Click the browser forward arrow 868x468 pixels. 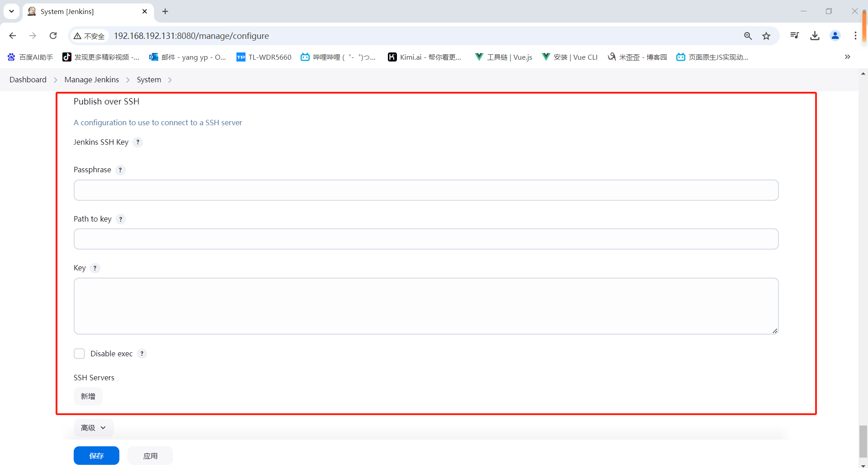coord(33,36)
